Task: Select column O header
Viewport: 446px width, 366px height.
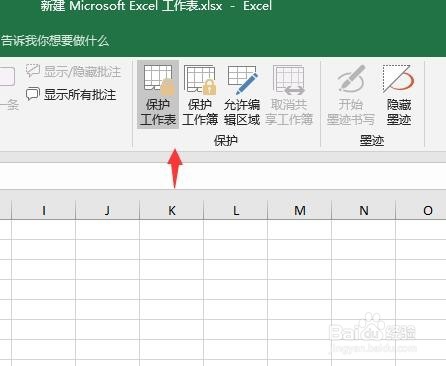Action: pyautogui.click(x=421, y=210)
